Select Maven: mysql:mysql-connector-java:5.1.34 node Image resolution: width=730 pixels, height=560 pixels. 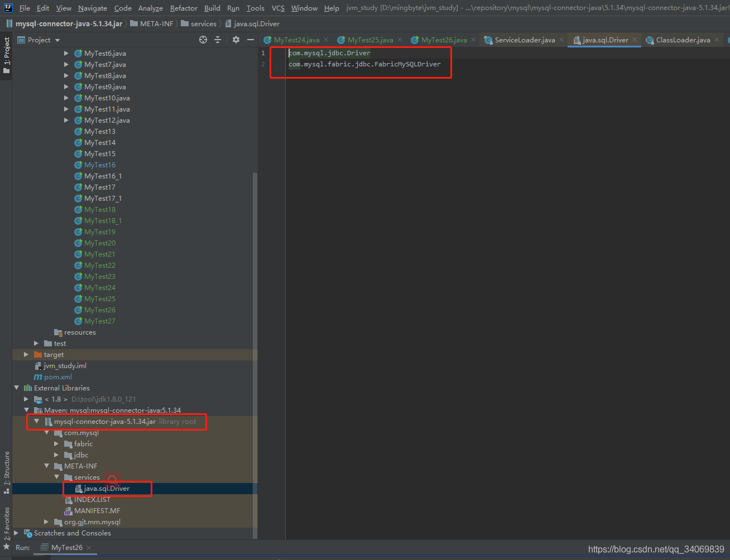112,411
